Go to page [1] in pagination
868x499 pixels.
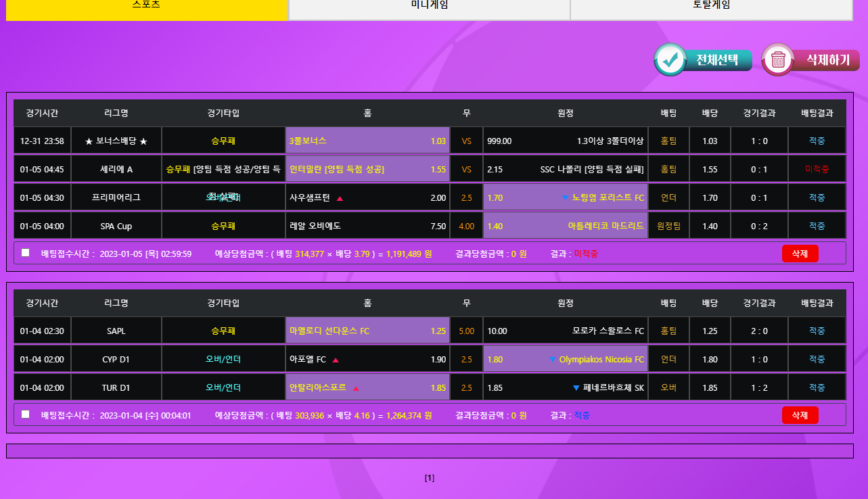(430, 478)
